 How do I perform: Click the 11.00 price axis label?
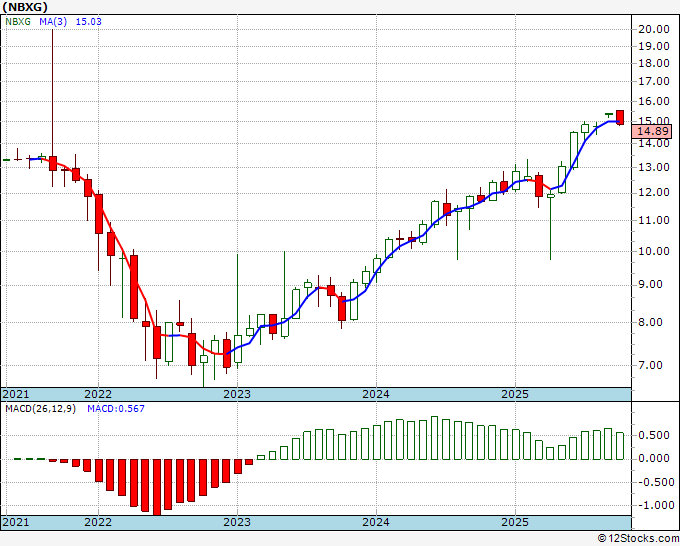pos(654,220)
